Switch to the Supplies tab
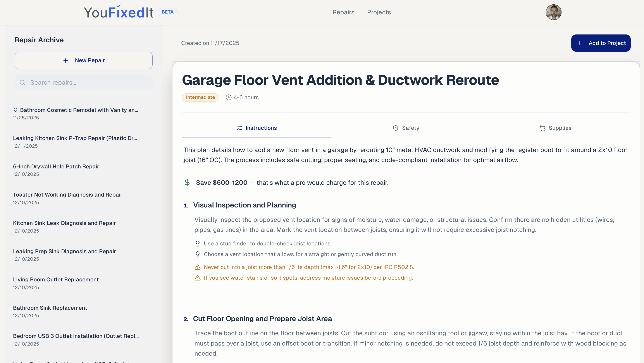This screenshot has width=644, height=363. [555, 128]
